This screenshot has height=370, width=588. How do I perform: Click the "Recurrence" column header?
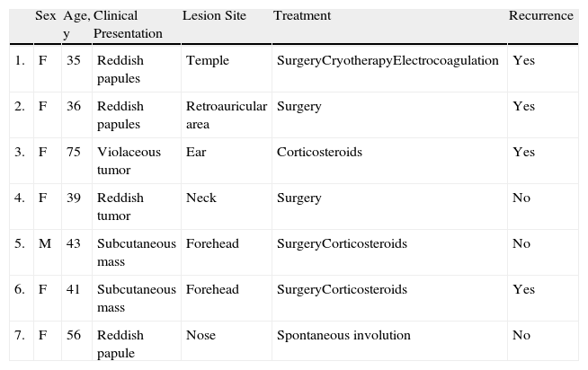coord(540,16)
